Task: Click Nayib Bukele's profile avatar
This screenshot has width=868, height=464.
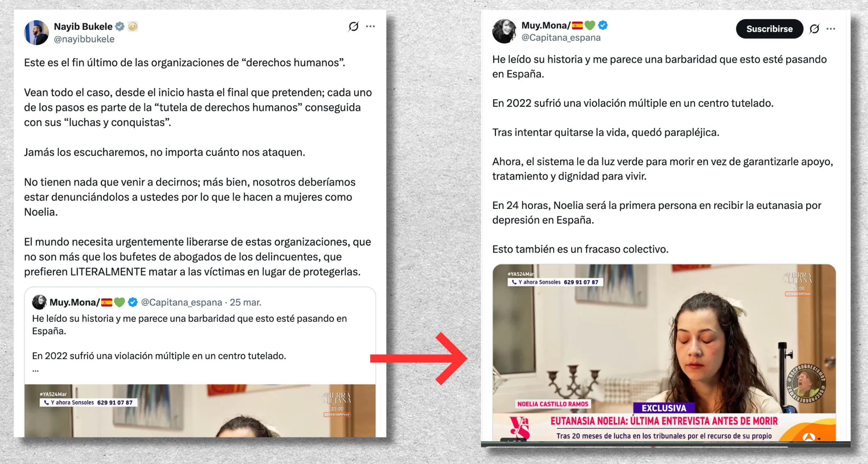Action: (36, 33)
